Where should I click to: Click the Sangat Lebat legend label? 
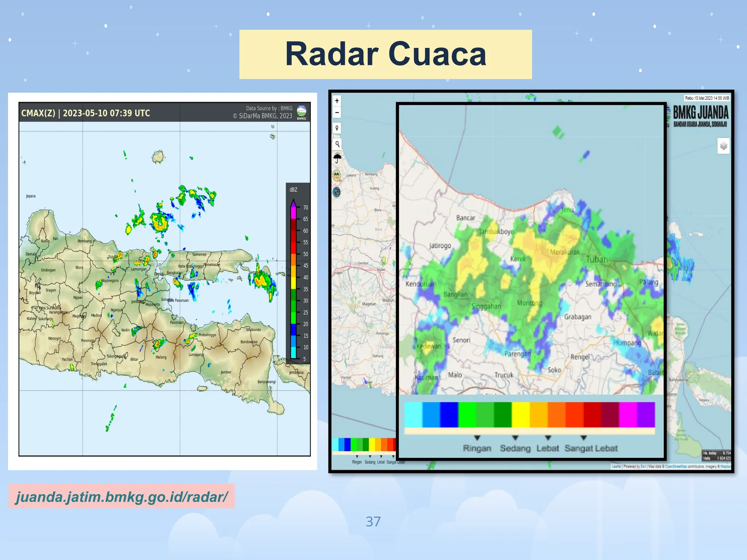coord(591,448)
